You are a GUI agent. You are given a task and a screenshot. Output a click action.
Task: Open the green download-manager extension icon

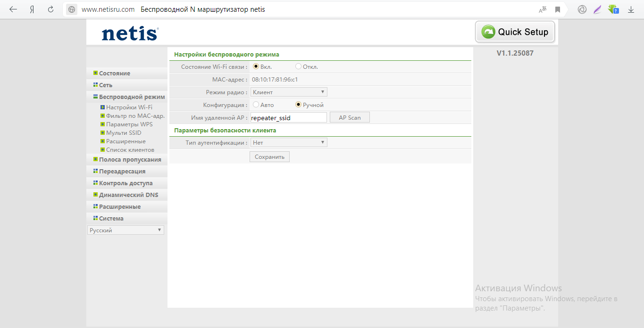[x=613, y=9]
